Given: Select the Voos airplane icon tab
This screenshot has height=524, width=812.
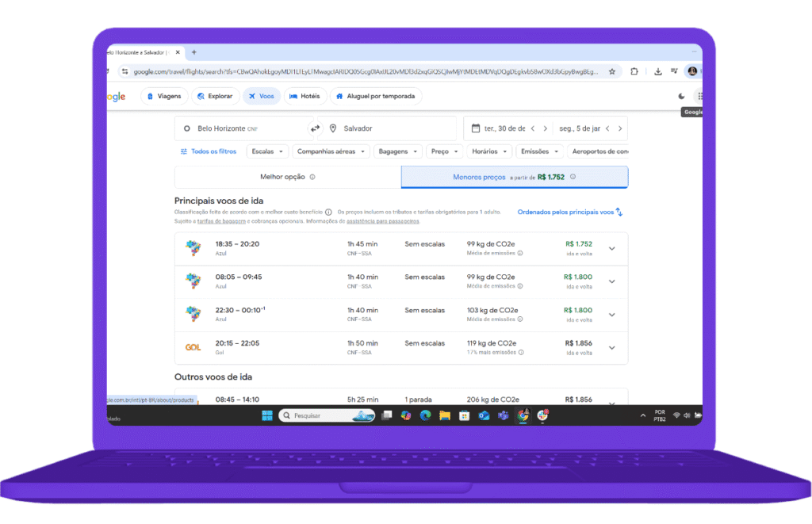Looking at the screenshot, I should (252, 97).
